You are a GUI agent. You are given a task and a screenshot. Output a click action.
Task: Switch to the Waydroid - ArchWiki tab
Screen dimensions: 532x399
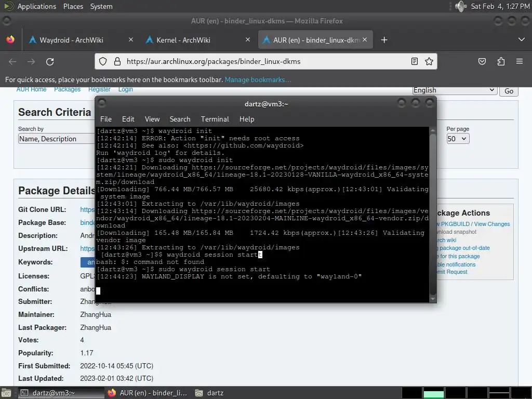(71, 40)
